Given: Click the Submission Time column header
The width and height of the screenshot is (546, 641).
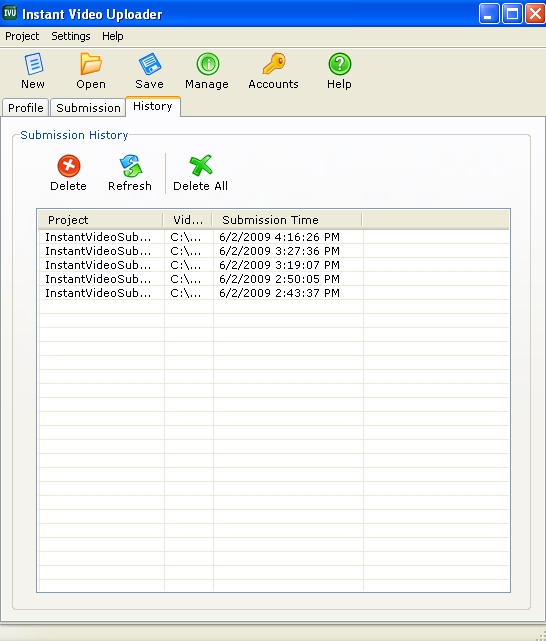Looking at the screenshot, I should pyautogui.click(x=287, y=220).
